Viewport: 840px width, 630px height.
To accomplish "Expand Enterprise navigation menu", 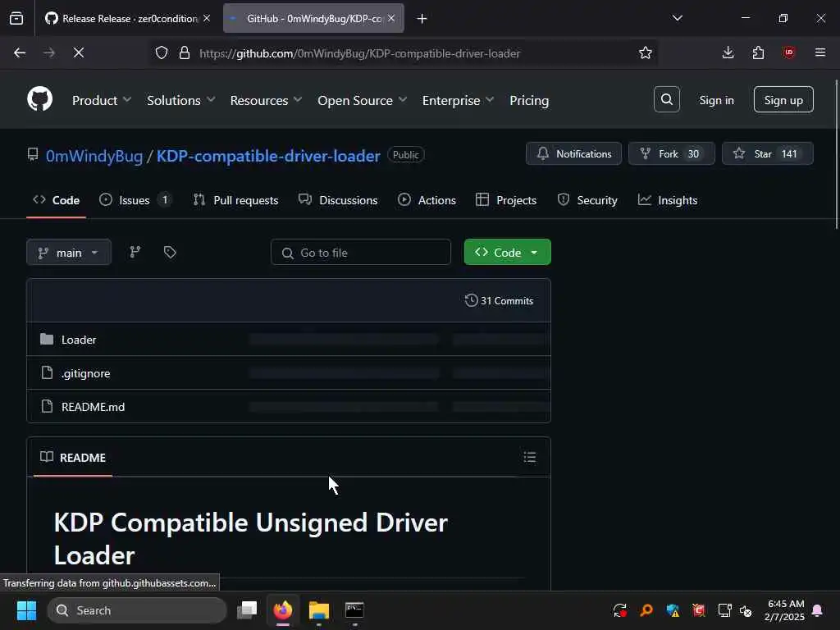I will (x=458, y=100).
